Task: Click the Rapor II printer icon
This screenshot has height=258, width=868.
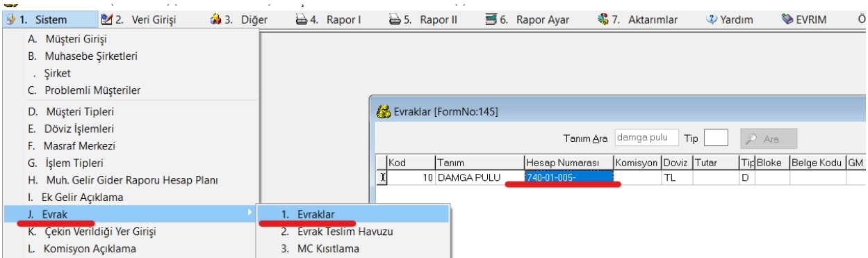Action: pyautogui.click(x=394, y=19)
